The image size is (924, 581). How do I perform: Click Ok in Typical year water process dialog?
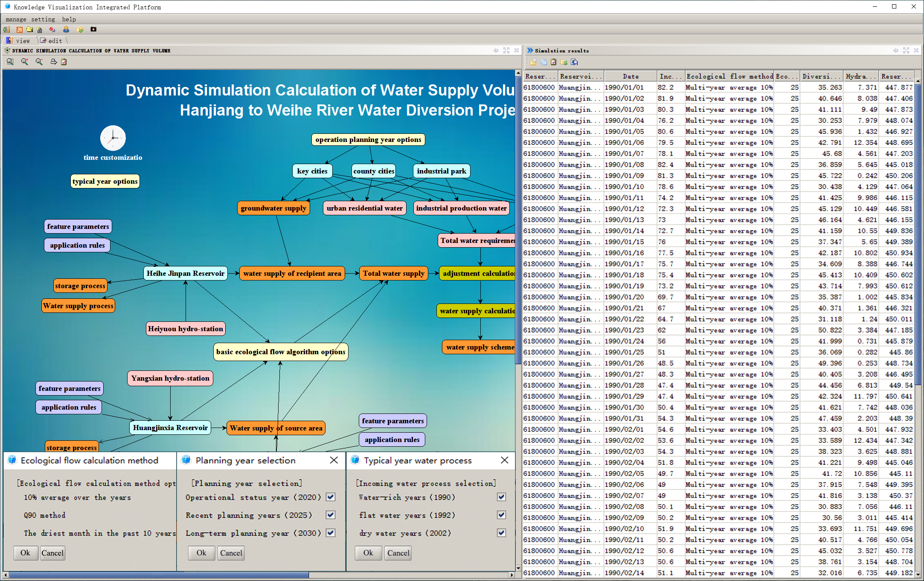(x=368, y=553)
